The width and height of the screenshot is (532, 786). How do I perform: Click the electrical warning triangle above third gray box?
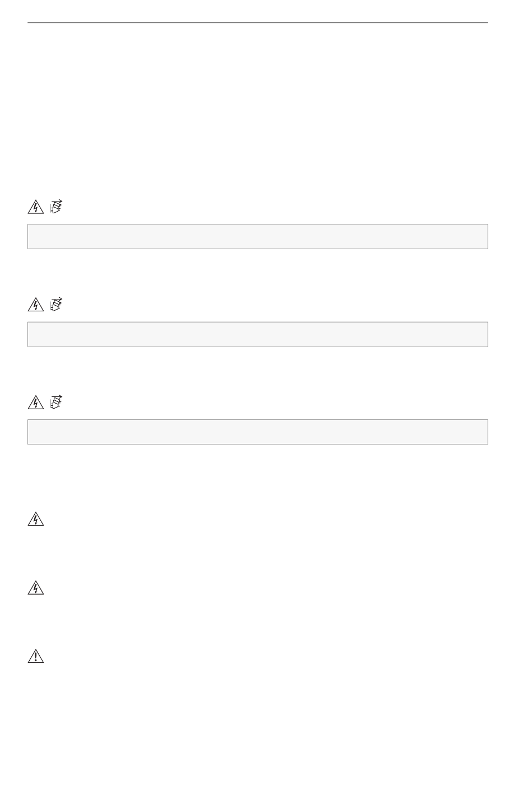click(35, 403)
